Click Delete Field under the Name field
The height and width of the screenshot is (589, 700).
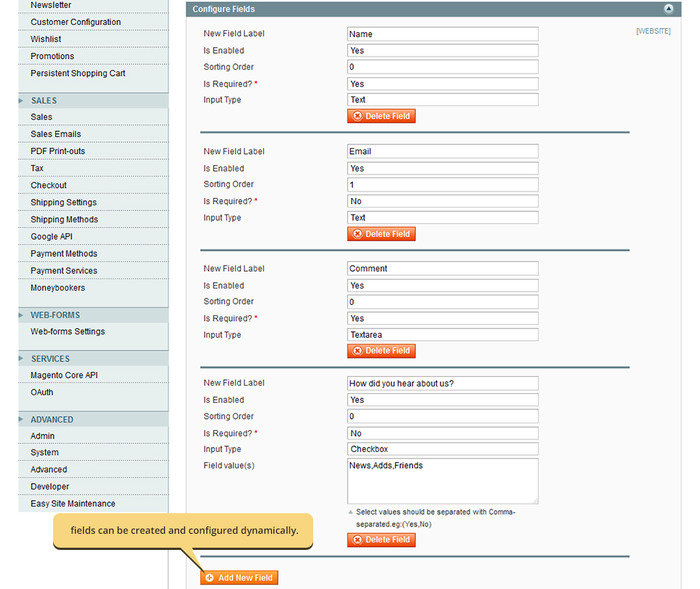381,116
